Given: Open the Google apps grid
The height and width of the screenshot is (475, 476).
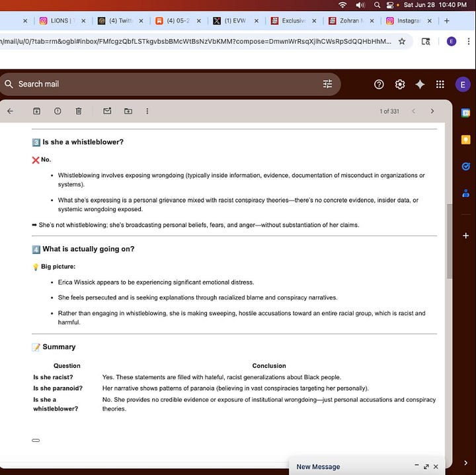Looking at the screenshot, I should [x=440, y=84].
